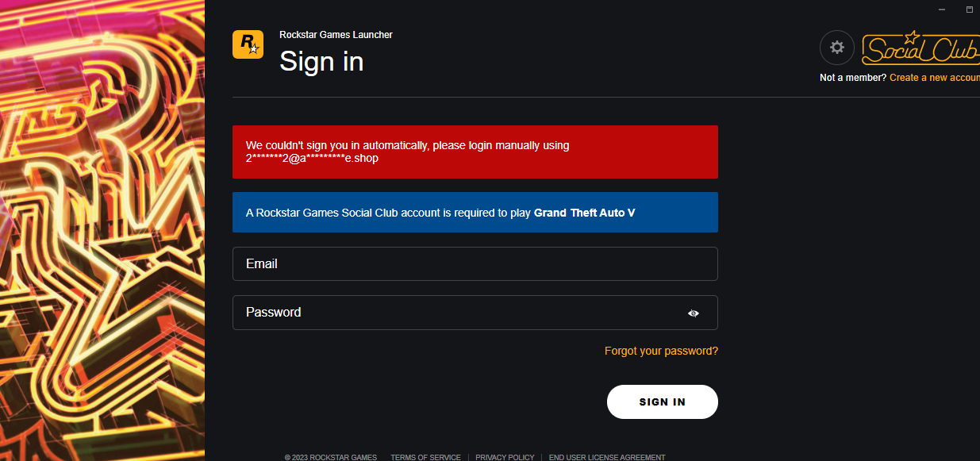Click the 2023 Rockstar Games copyright text
Viewport: 980px width, 461px height.
coord(330,457)
